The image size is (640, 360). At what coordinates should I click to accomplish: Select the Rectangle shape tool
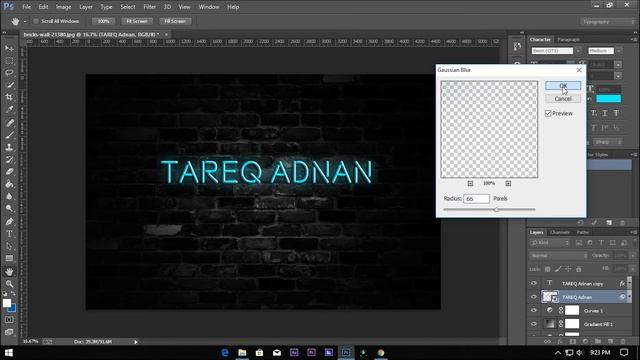click(9, 258)
